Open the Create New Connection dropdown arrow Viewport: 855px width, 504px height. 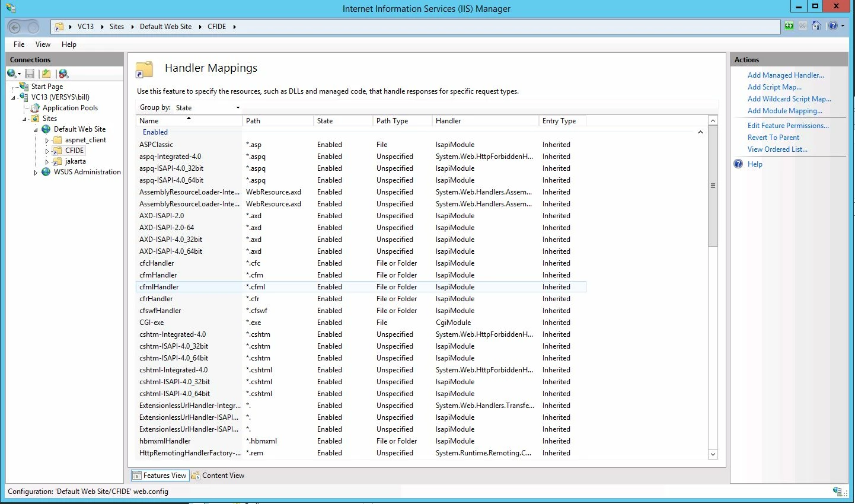[x=19, y=74]
